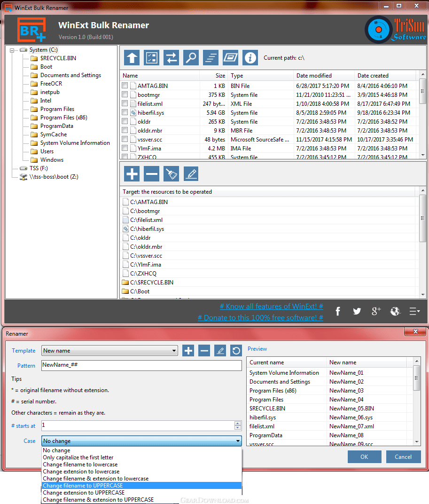The image size is (429, 504).
Task: Click the text lines toolbar icon
Action: point(211,58)
